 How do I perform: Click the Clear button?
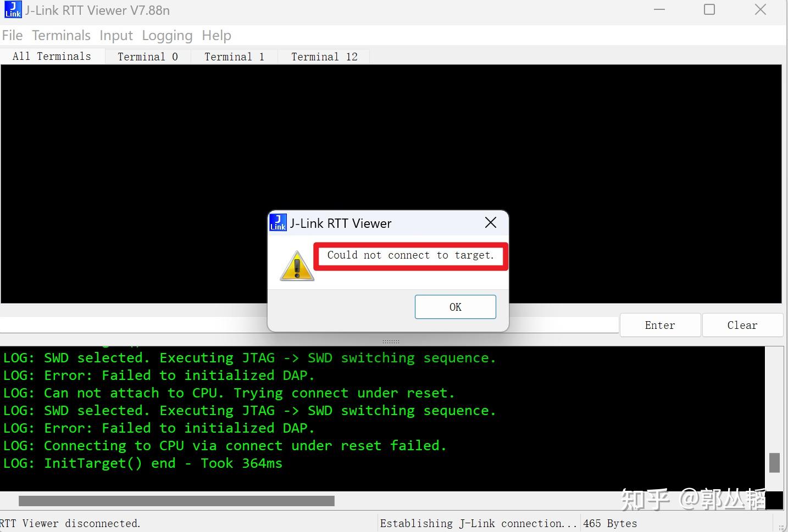742,325
